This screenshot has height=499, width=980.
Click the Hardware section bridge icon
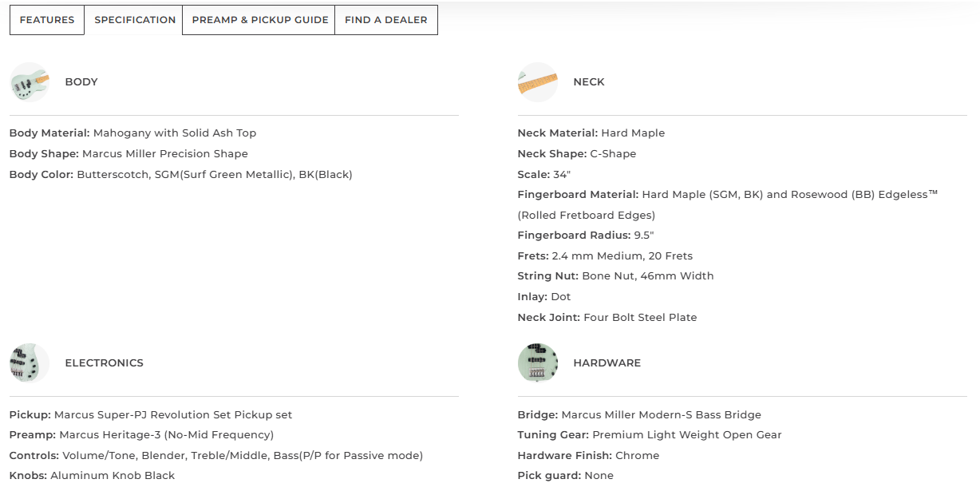[538, 363]
